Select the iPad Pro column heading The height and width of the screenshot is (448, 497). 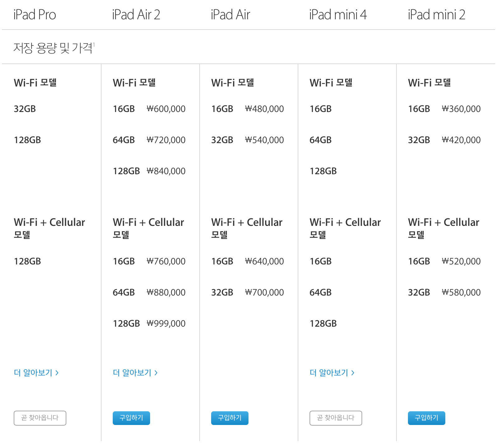tap(35, 15)
